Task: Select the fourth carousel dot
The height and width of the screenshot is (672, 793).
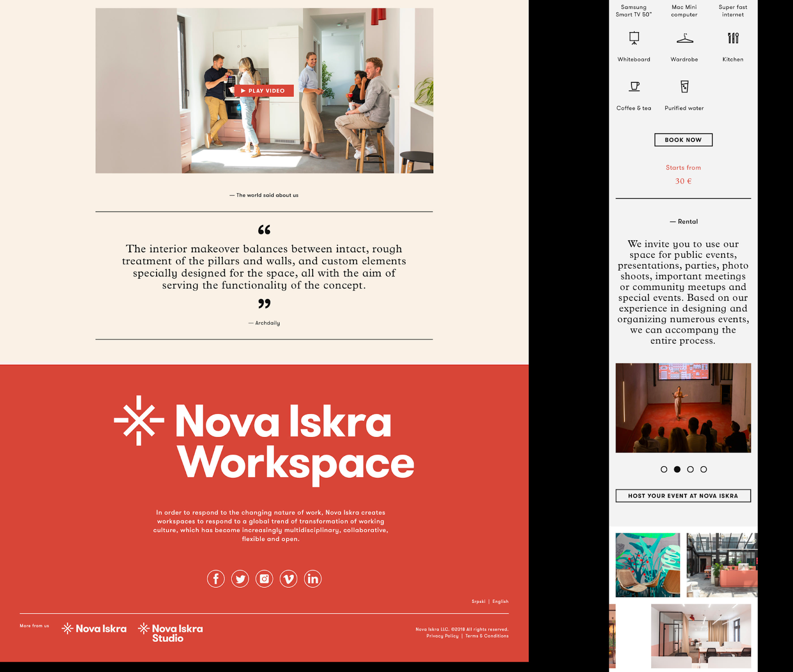Action: coord(703,469)
